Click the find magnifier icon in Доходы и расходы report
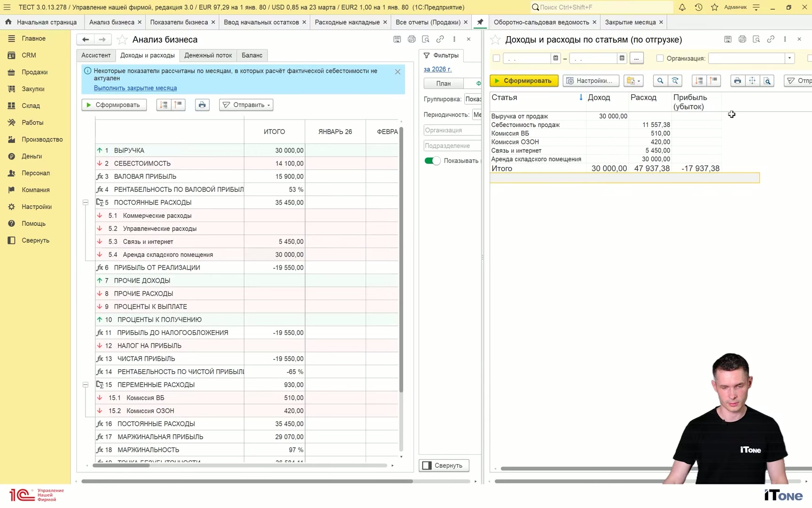The height and width of the screenshot is (508, 812). [660, 81]
